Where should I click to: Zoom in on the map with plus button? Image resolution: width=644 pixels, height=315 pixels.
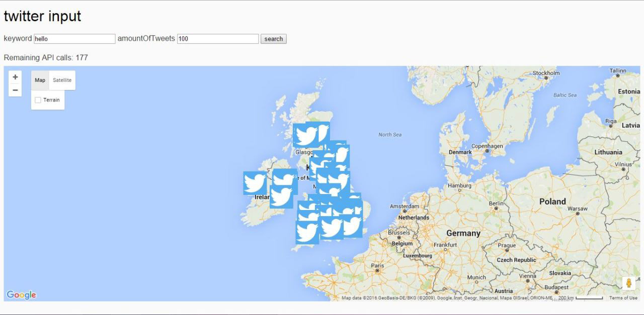15,77
